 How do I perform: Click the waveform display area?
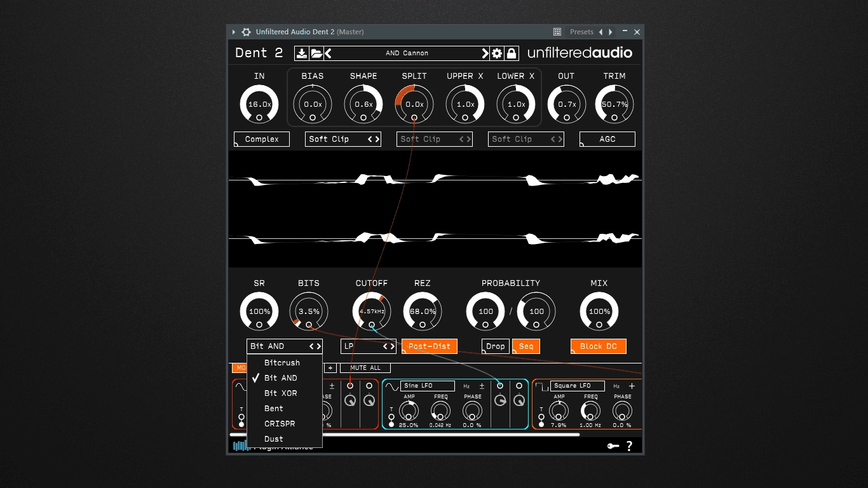point(435,209)
